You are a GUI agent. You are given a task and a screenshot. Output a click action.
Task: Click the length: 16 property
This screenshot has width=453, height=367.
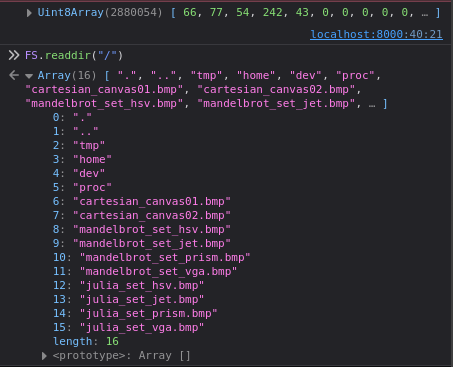pyautogui.click(x=86, y=341)
